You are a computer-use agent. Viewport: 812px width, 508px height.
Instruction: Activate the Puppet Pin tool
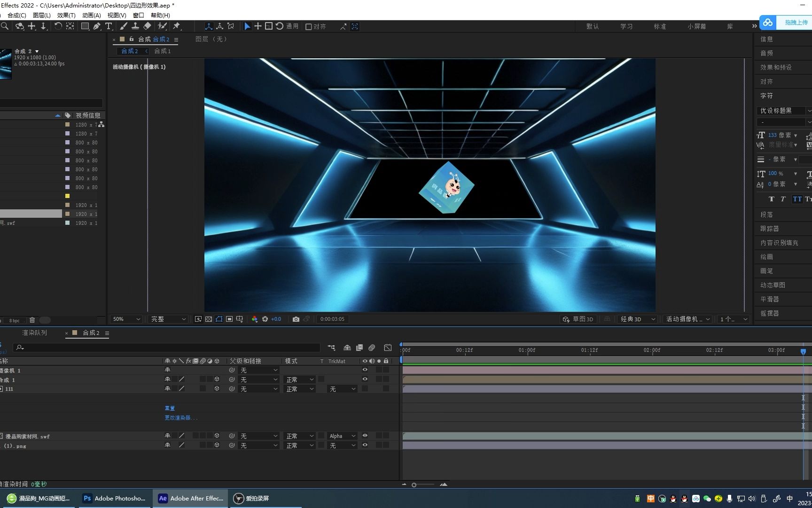177,26
